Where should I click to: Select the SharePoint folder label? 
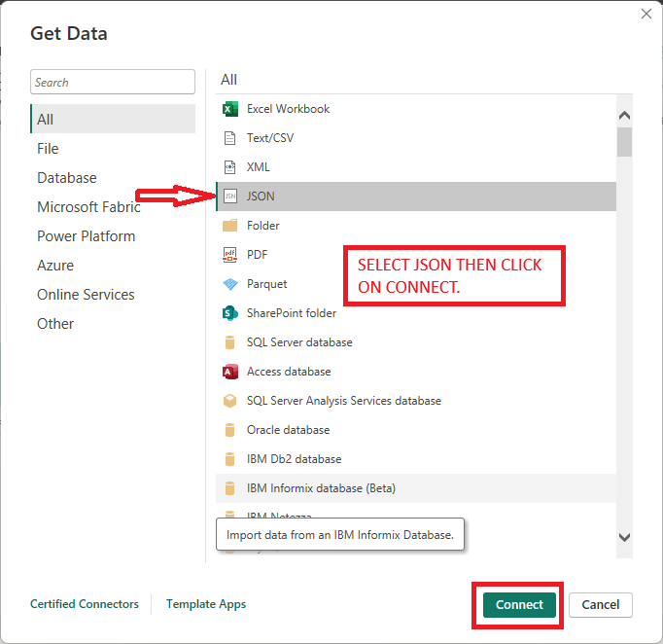click(292, 313)
